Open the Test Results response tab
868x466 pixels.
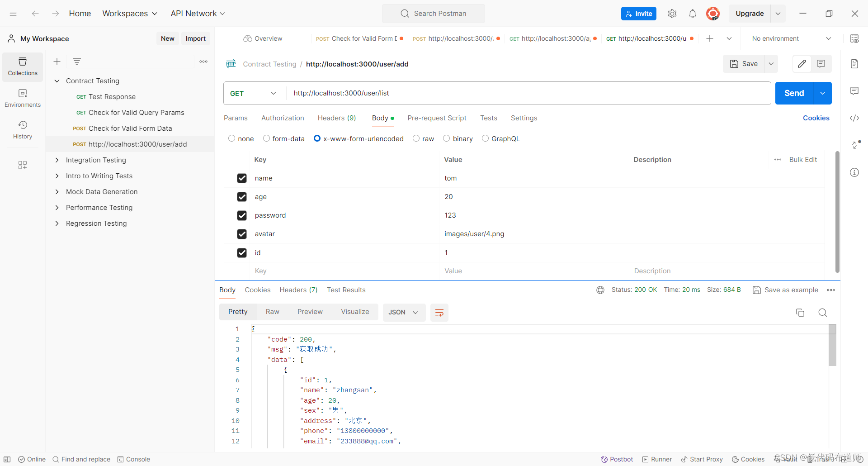[346, 290]
